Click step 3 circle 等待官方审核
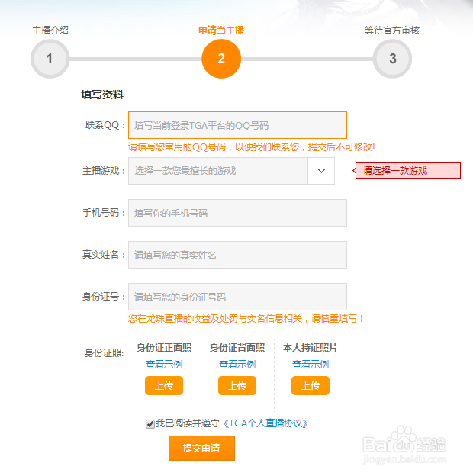 [x=392, y=59]
